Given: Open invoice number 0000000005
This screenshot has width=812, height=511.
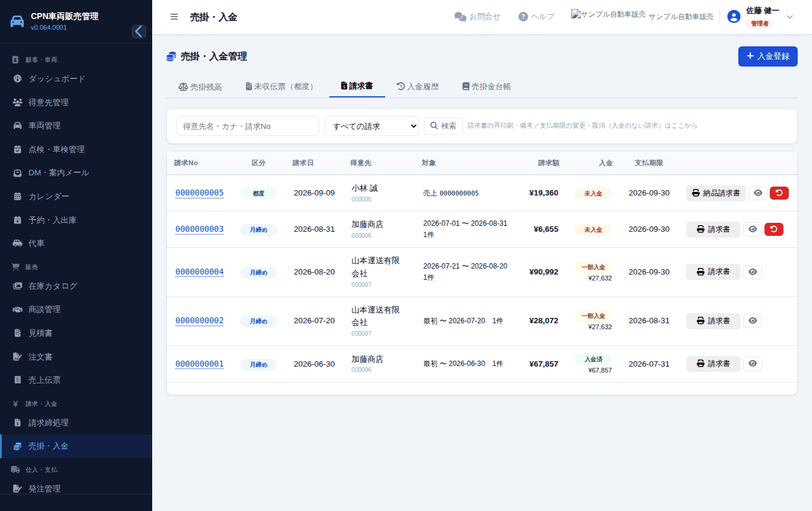Looking at the screenshot, I should [199, 193].
